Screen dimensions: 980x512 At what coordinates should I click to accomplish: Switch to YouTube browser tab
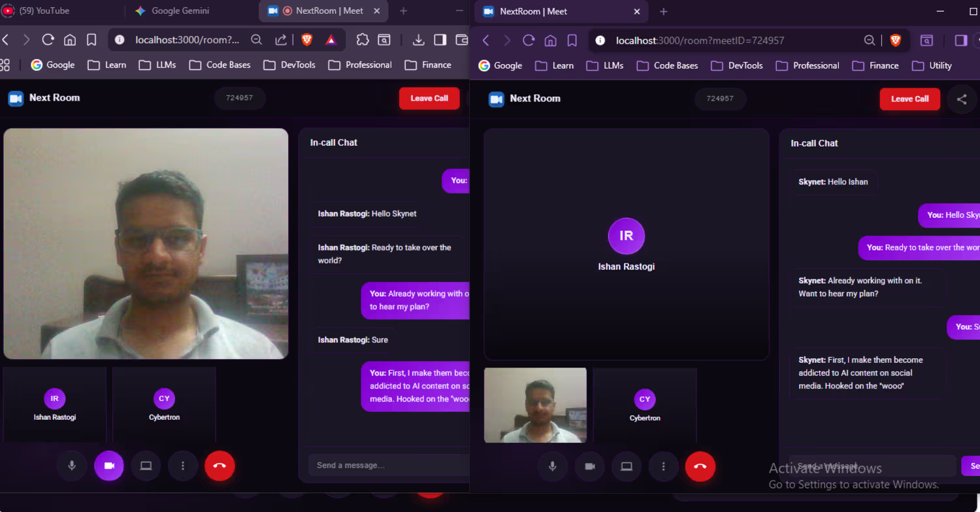coord(44,10)
